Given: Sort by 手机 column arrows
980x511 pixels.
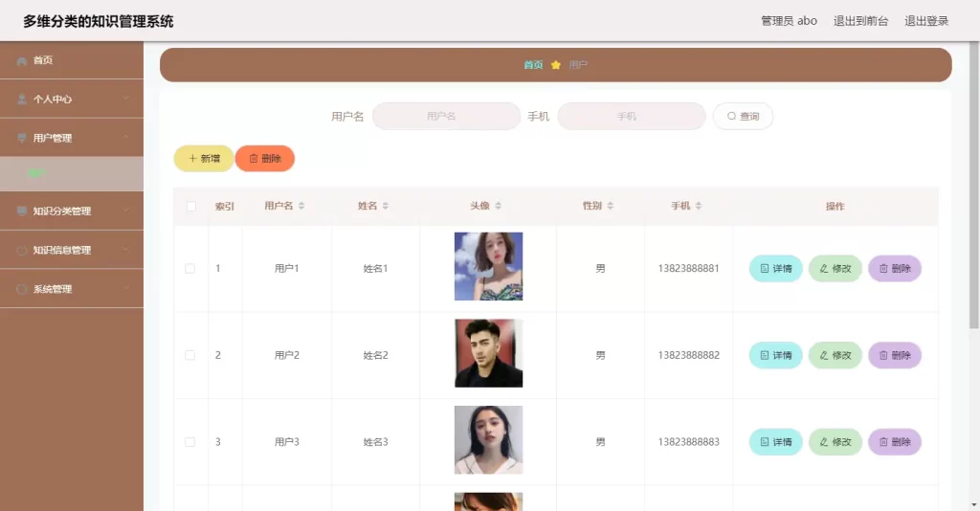Looking at the screenshot, I should [698, 206].
